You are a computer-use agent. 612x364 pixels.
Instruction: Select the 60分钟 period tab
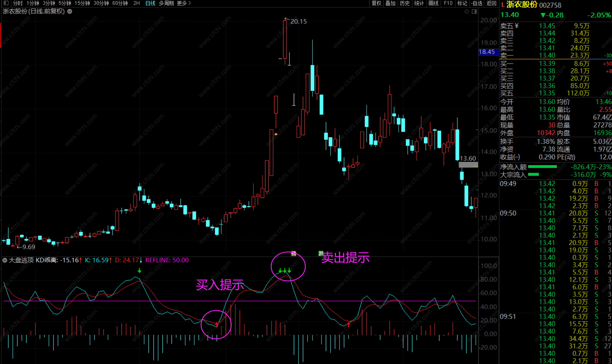coord(120,3)
